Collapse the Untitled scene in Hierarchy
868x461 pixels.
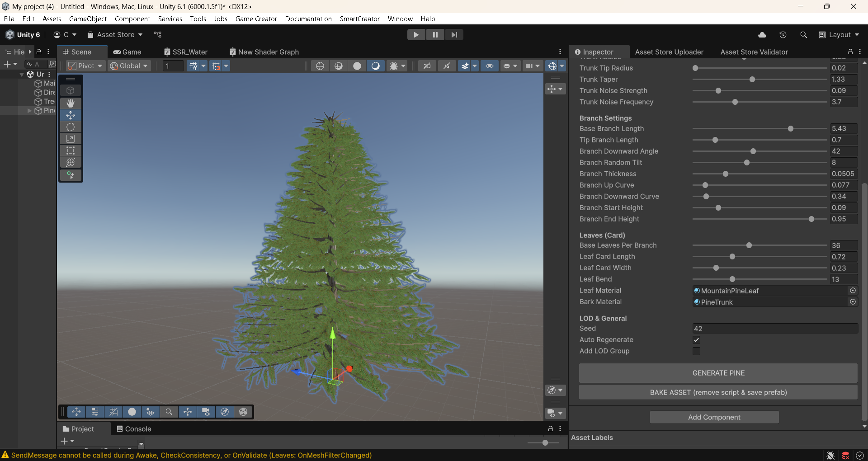pyautogui.click(x=22, y=74)
